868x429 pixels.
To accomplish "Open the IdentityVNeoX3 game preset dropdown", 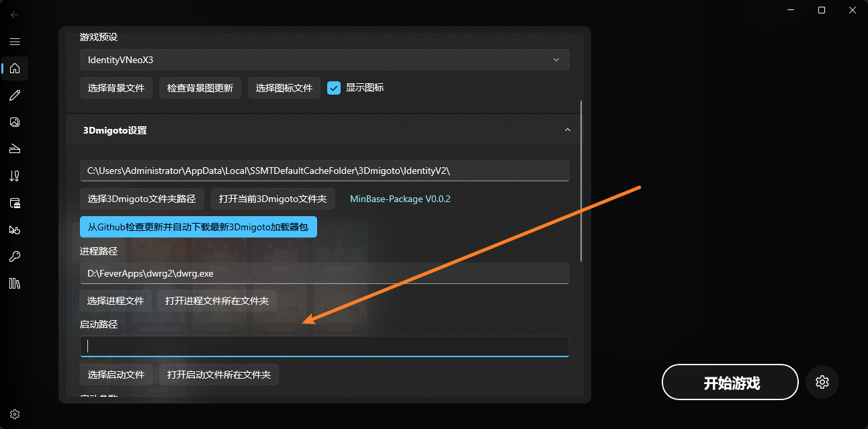I will click(324, 60).
